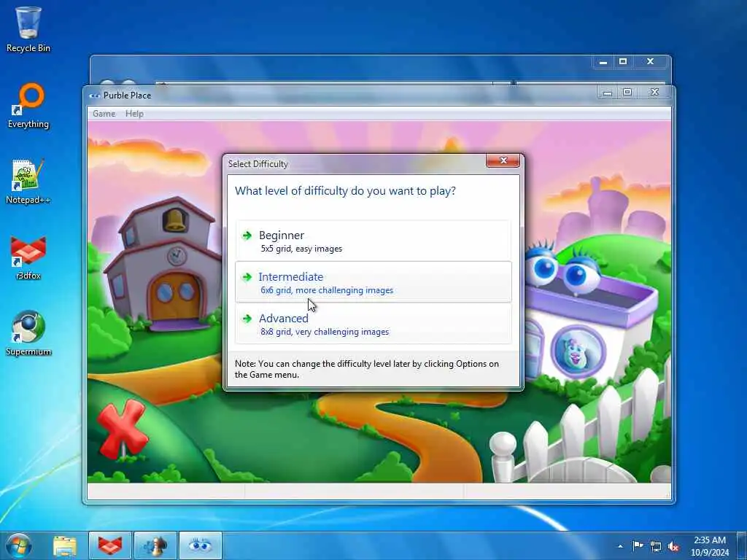
Task: Show hidden system tray icons
Action: click(620, 546)
